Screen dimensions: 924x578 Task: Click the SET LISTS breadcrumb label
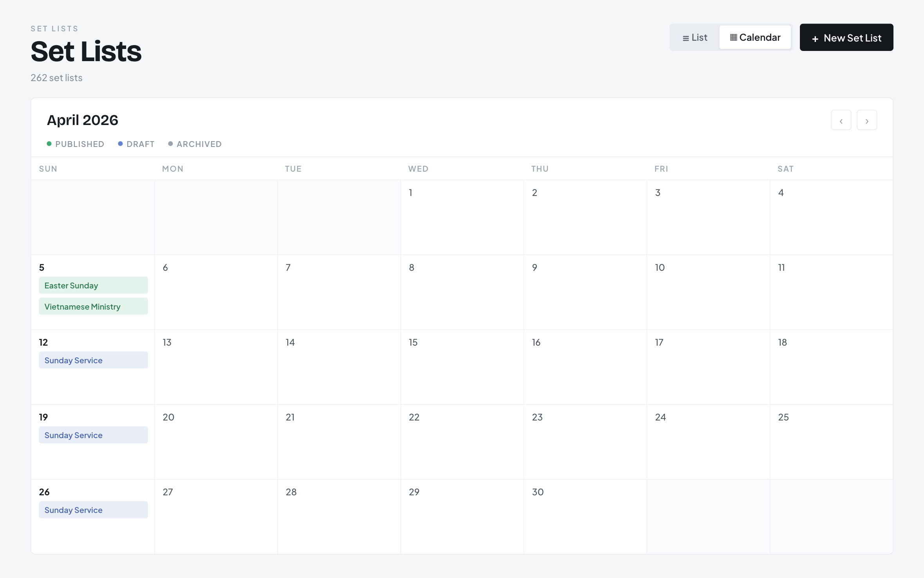(x=54, y=29)
